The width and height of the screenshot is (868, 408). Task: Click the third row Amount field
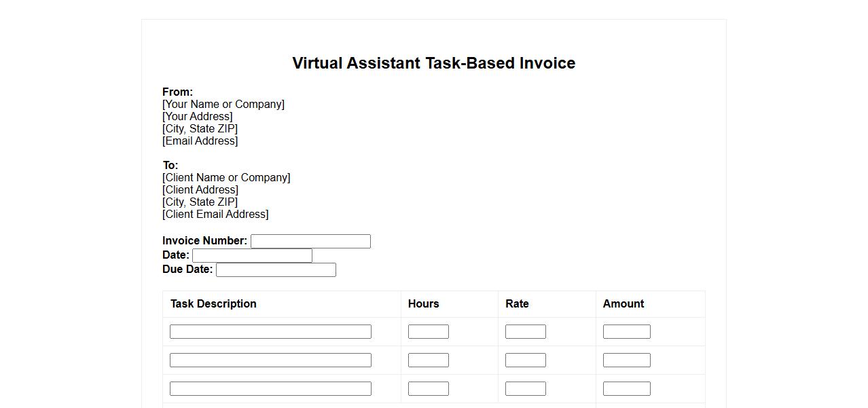click(x=626, y=388)
